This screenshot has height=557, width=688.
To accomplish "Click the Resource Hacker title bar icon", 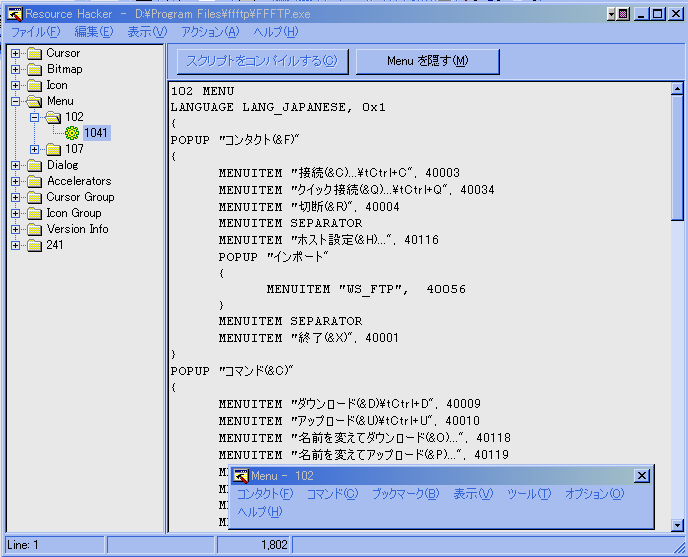I will pyautogui.click(x=12, y=13).
